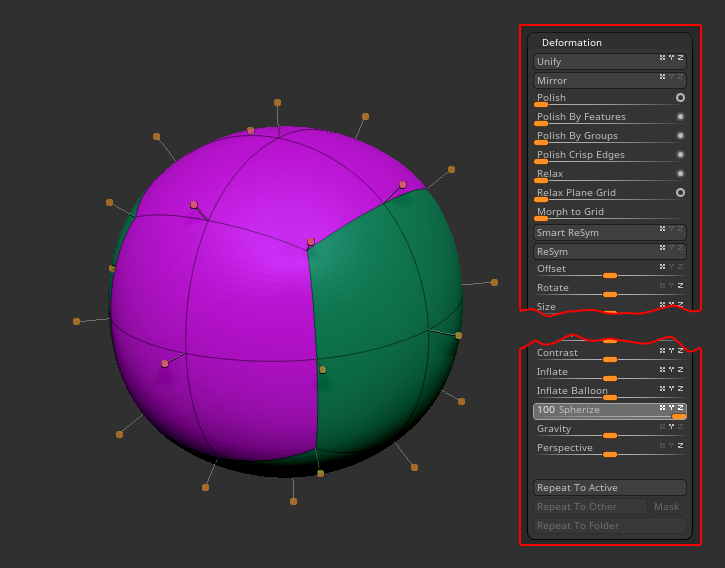This screenshot has height=568, width=725.
Task: Toggle the X axis on Smart ReSym
Action: click(662, 229)
